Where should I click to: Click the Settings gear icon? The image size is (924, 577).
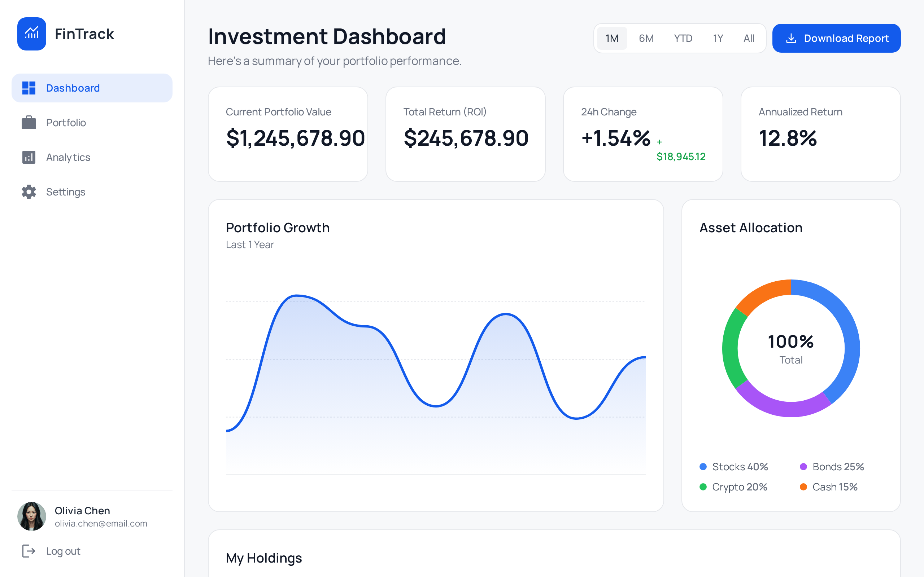[x=29, y=192]
